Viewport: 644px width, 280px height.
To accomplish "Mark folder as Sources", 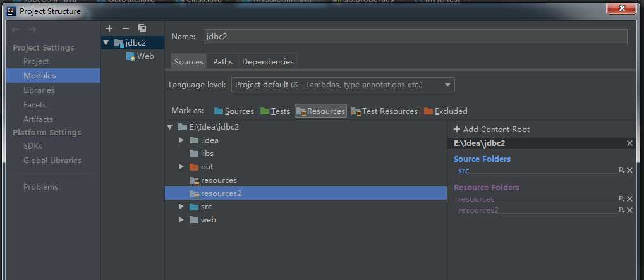I will pos(234,111).
